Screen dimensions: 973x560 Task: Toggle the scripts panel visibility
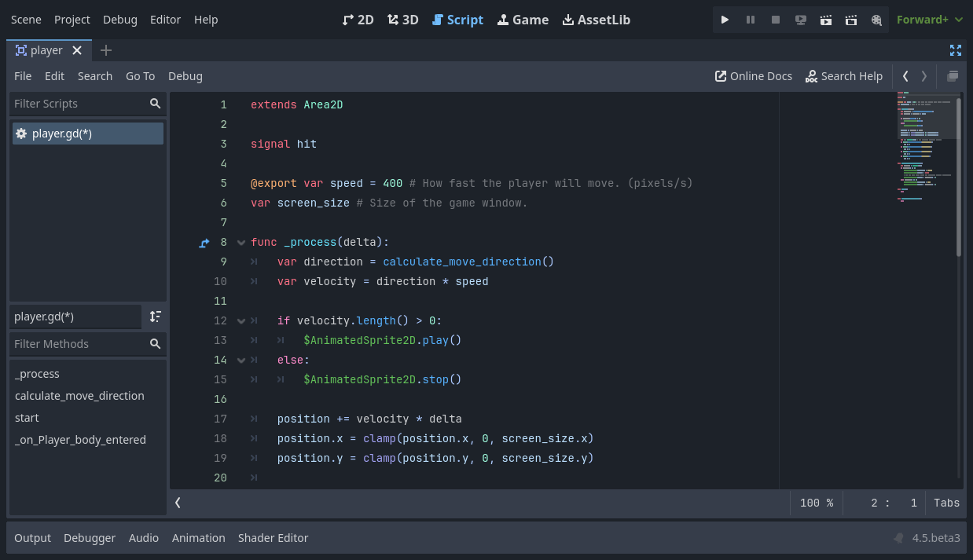(x=952, y=75)
